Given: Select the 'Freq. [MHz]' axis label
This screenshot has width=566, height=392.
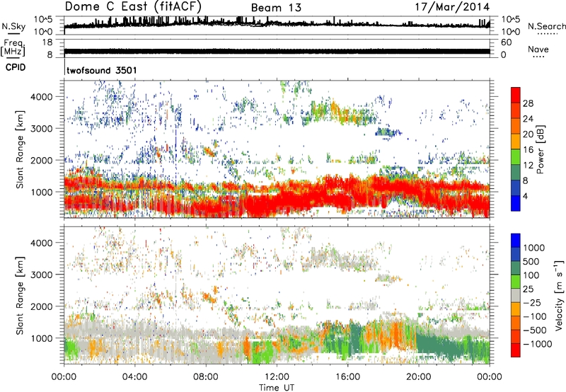Looking at the screenshot, I should (13, 47).
